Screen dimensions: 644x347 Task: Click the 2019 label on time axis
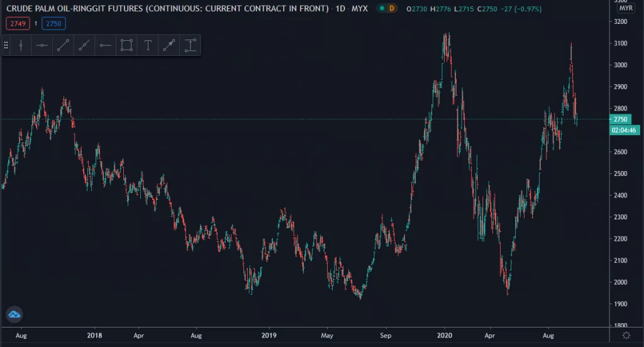pyautogui.click(x=269, y=336)
